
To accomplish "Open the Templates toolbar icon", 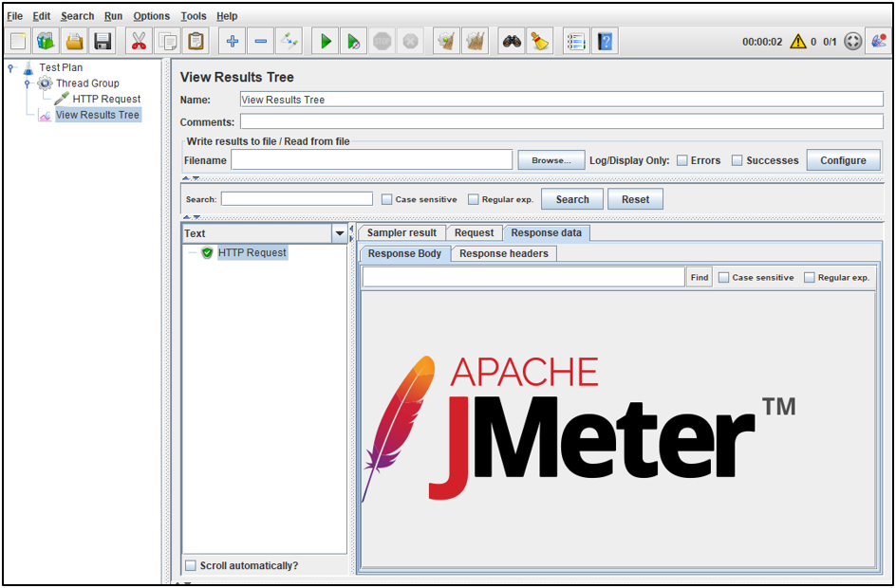I will [x=46, y=42].
